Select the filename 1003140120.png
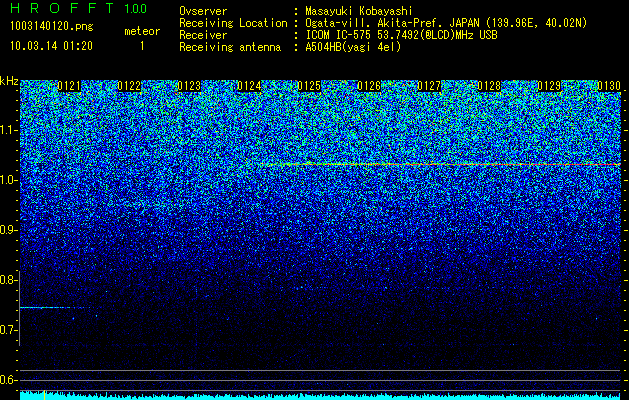 pos(52,26)
